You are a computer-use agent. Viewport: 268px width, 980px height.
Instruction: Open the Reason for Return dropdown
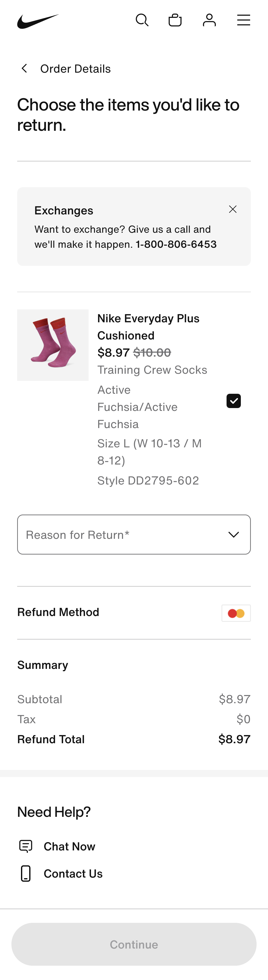coord(134,534)
